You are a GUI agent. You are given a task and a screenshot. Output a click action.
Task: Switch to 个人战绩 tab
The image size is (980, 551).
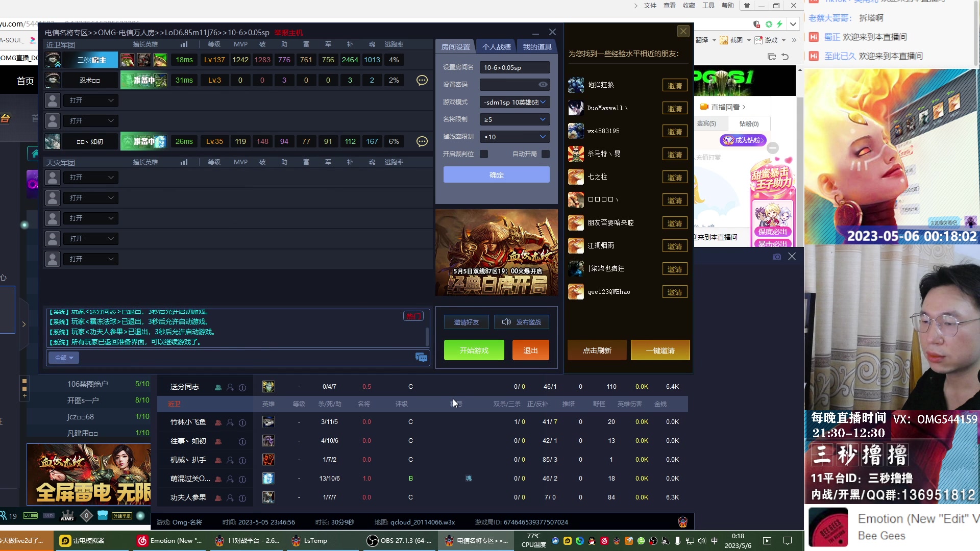(x=496, y=46)
